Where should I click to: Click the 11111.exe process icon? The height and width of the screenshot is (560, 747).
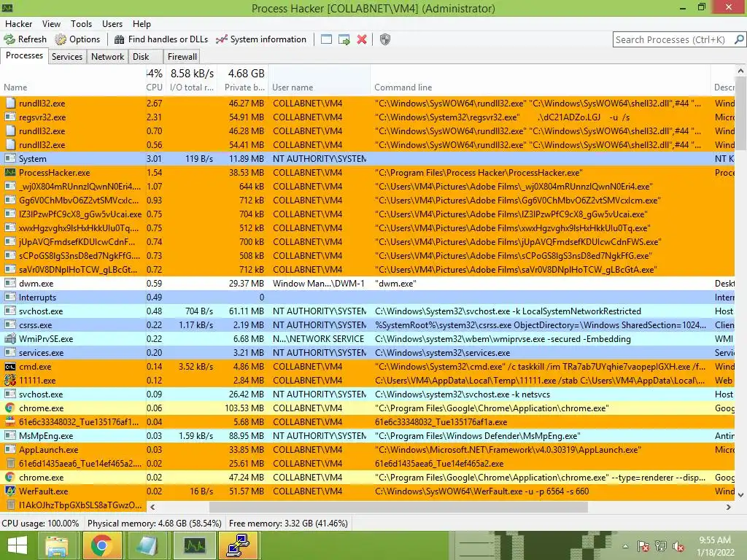point(10,381)
